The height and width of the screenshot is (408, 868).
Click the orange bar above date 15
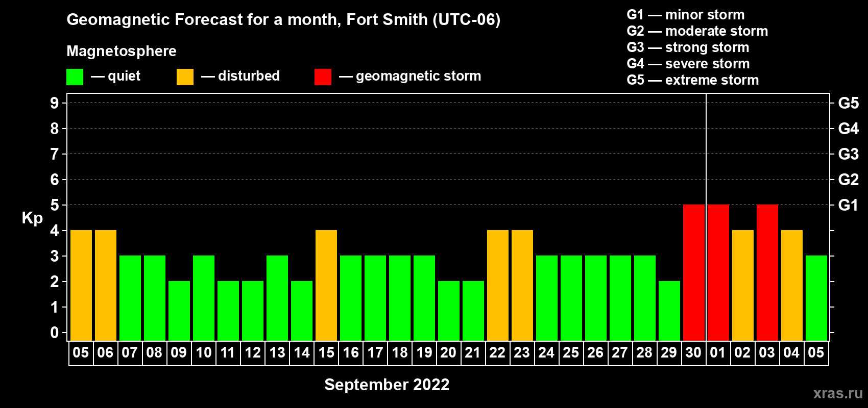(326, 285)
